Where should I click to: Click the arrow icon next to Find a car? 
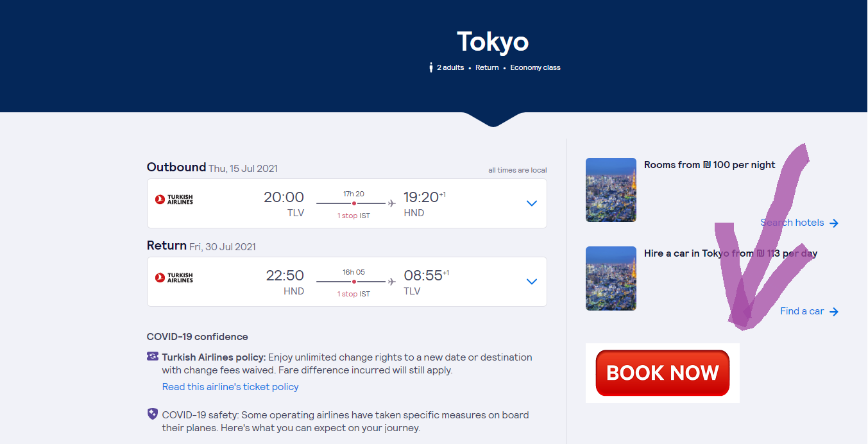834,312
